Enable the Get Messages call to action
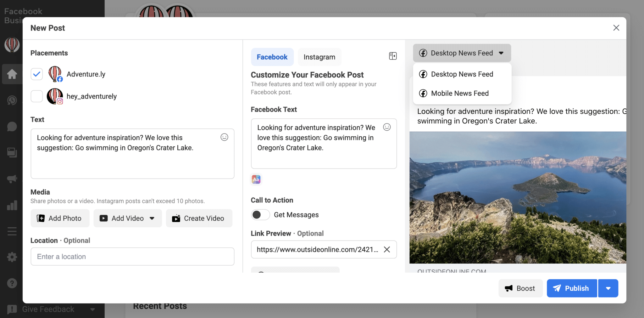The image size is (644, 318). [x=260, y=214]
